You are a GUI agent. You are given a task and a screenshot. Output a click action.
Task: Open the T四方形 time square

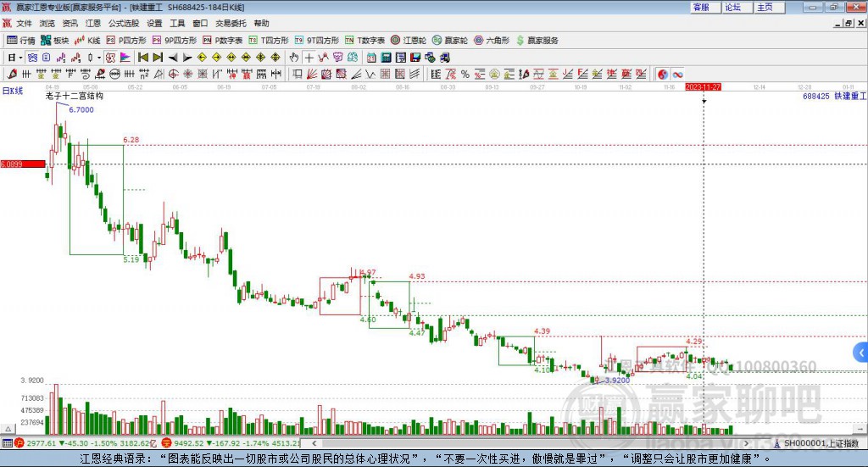(x=269, y=41)
